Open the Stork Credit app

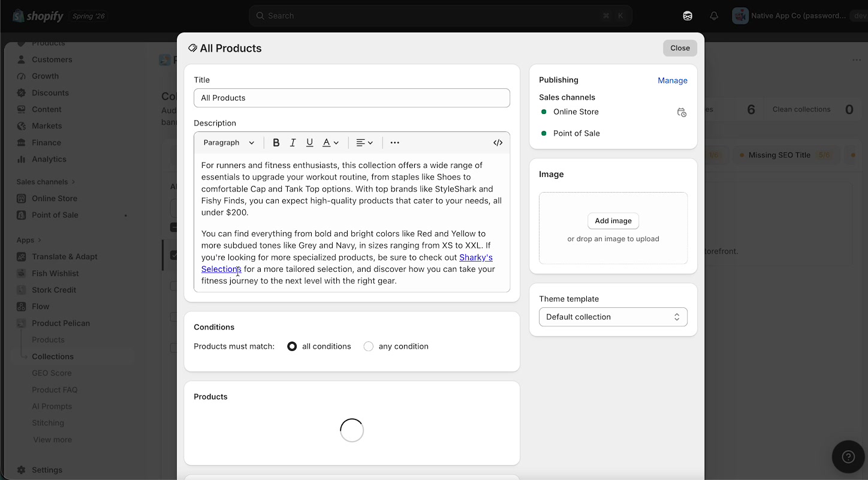(54, 290)
